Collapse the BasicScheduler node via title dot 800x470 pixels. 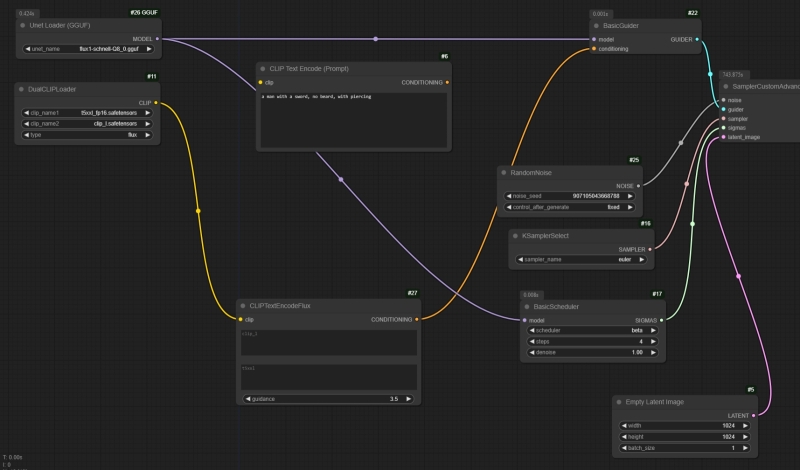point(526,306)
